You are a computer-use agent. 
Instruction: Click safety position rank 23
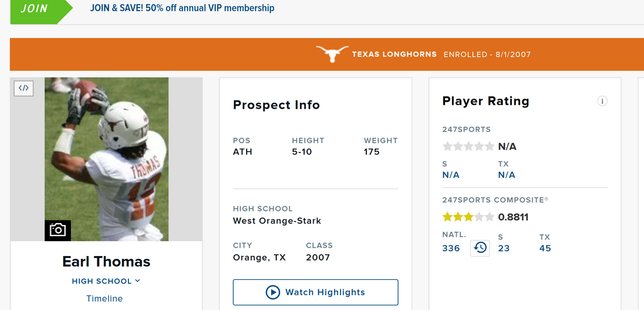pyautogui.click(x=504, y=248)
